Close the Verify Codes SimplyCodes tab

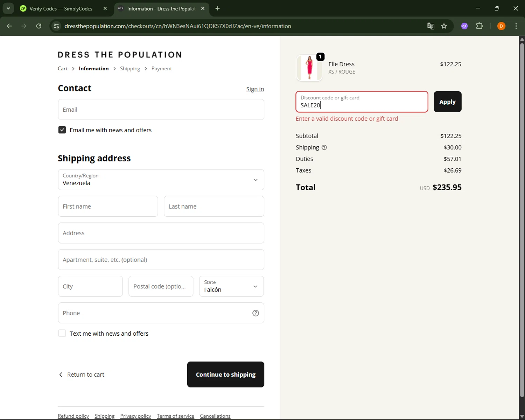(x=105, y=8)
